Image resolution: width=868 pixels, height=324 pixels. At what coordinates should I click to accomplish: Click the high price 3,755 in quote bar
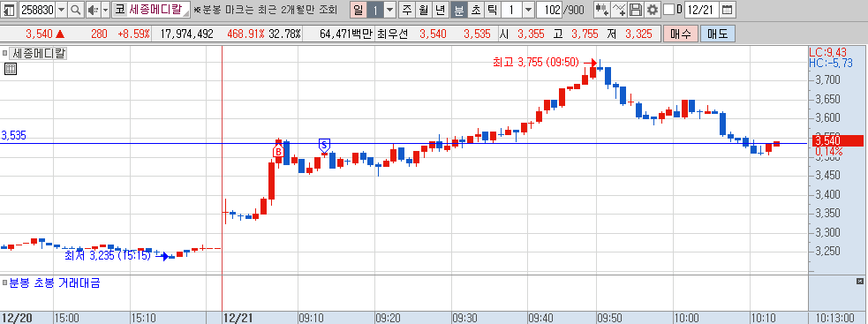pyautogui.click(x=585, y=34)
